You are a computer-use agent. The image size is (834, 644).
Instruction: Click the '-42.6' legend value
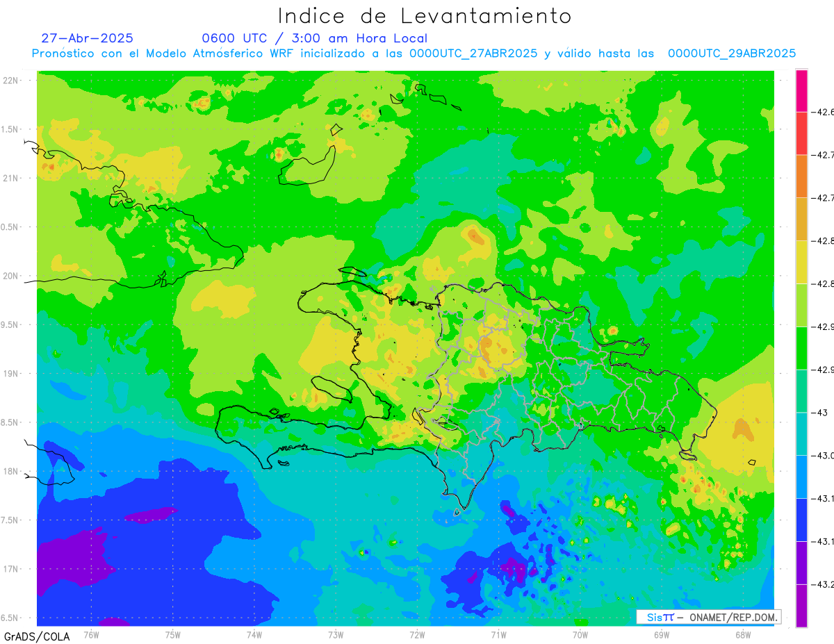point(824,112)
